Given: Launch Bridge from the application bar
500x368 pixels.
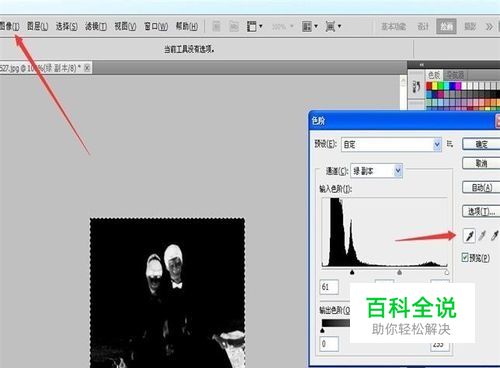Looking at the screenshot, I should pyautogui.click(x=216, y=26).
